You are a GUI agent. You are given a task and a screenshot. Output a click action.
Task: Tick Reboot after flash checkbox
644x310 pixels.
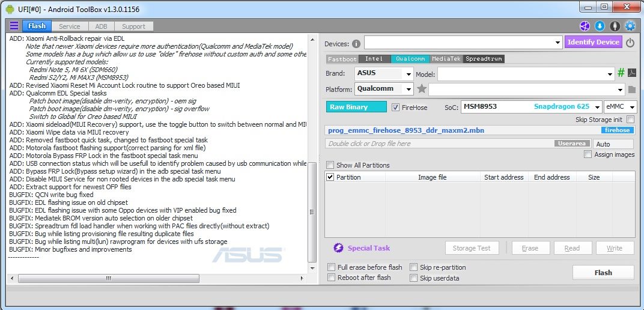(332, 278)
